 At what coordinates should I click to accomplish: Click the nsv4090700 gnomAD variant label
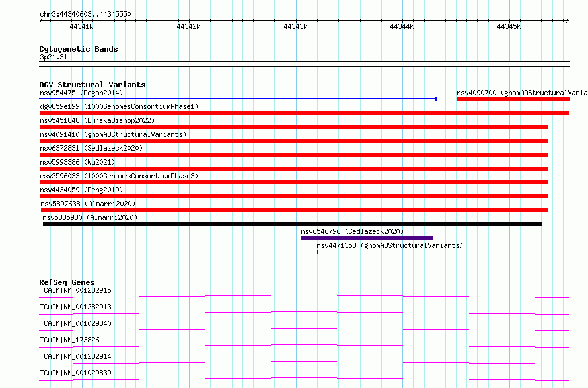522,93
